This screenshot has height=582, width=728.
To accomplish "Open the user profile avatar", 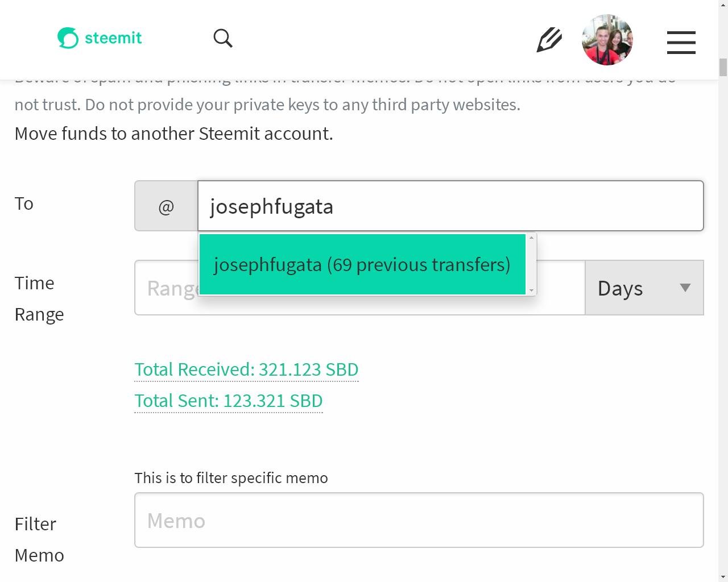I will point(607,40).
